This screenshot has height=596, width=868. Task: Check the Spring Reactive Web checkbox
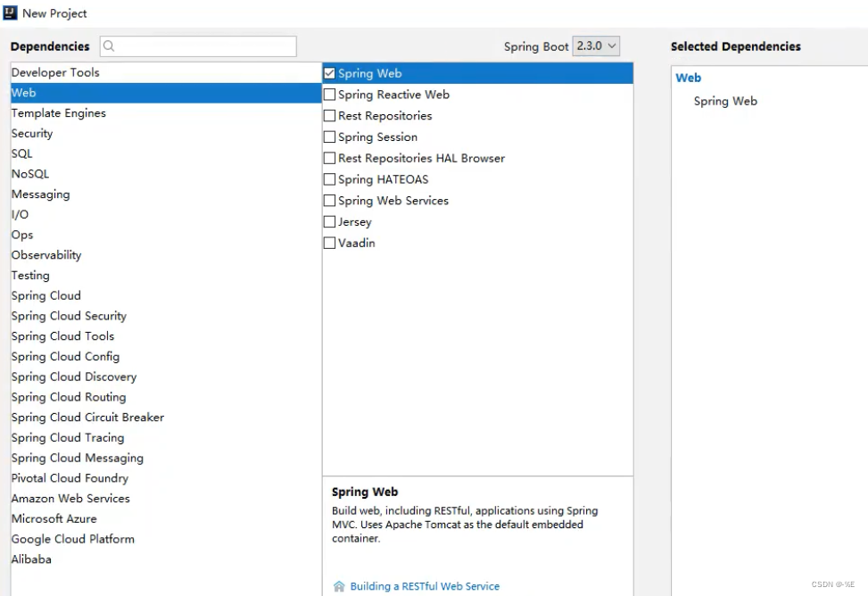(329, 95)
